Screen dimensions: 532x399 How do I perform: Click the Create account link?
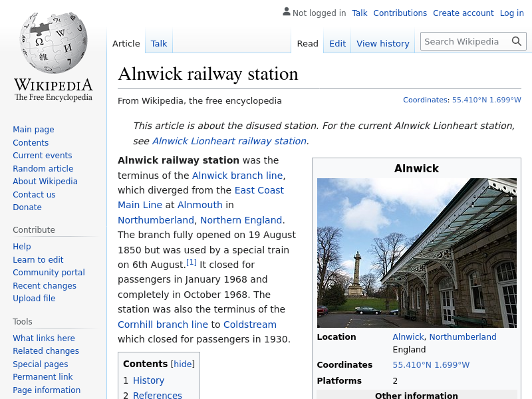463,13
